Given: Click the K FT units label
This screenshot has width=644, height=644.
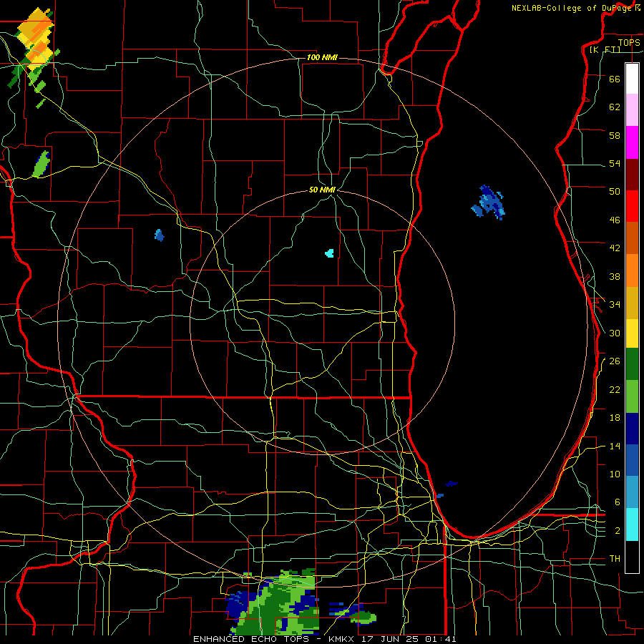Looking at the screenshot, I should point(605,50).
